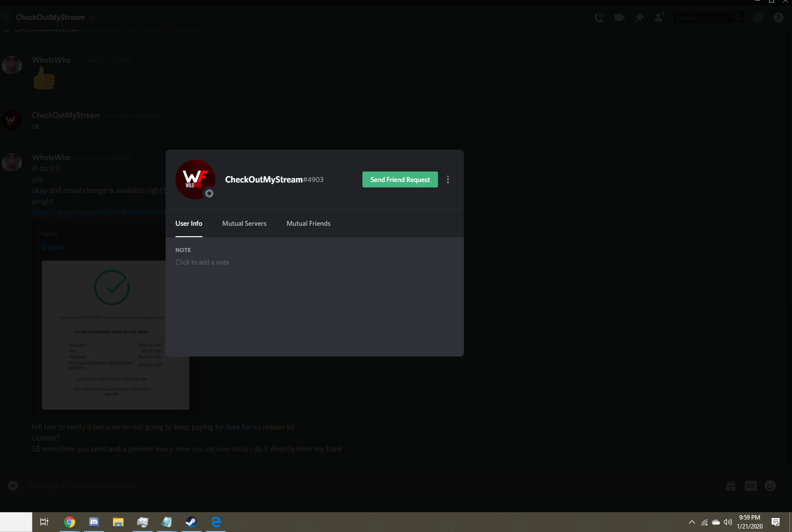Click the 'Update?' message text
Viewport: 792px width, 532px height.
tap(46, 438)
